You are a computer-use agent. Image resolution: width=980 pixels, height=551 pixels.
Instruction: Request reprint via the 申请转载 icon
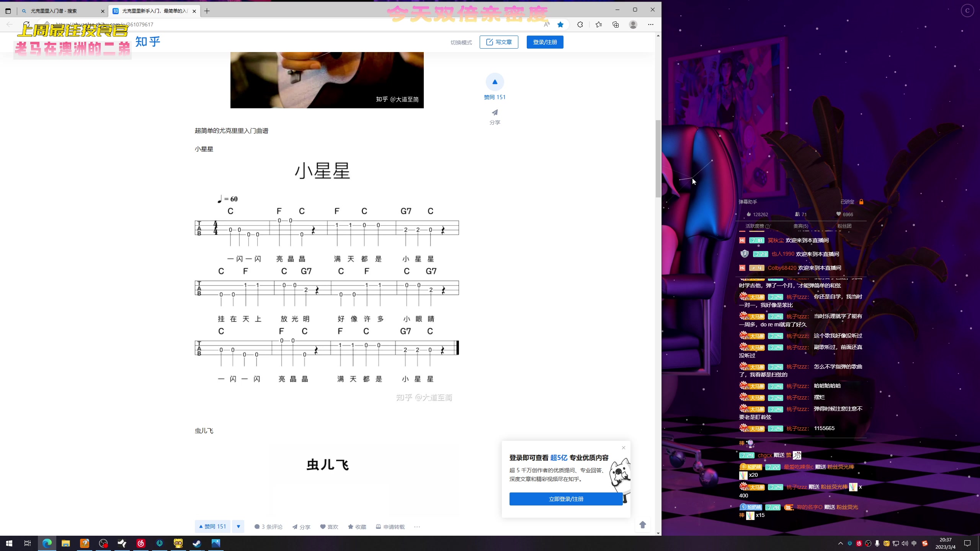(378, 527)
